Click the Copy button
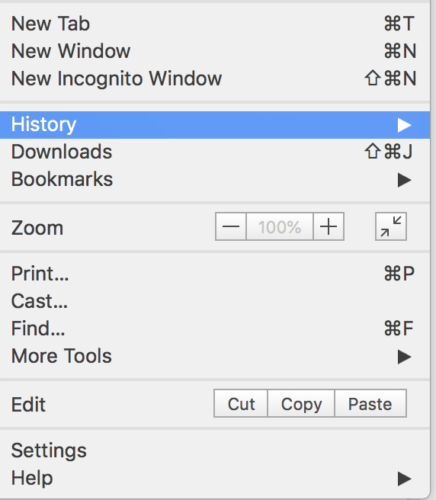This screenshot has height=500, width=436. [301, 404]
